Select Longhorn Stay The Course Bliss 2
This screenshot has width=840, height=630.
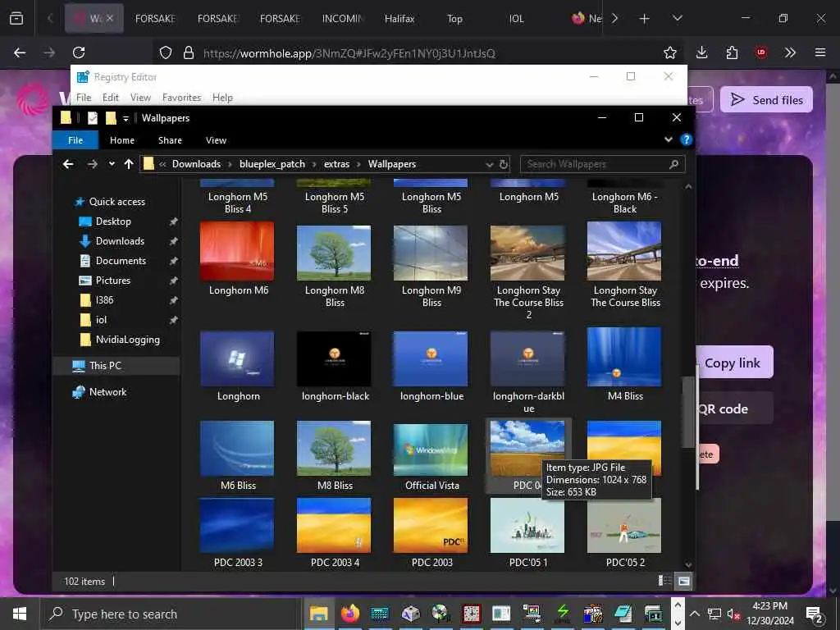pyautogui.click(x=527, y=253)
